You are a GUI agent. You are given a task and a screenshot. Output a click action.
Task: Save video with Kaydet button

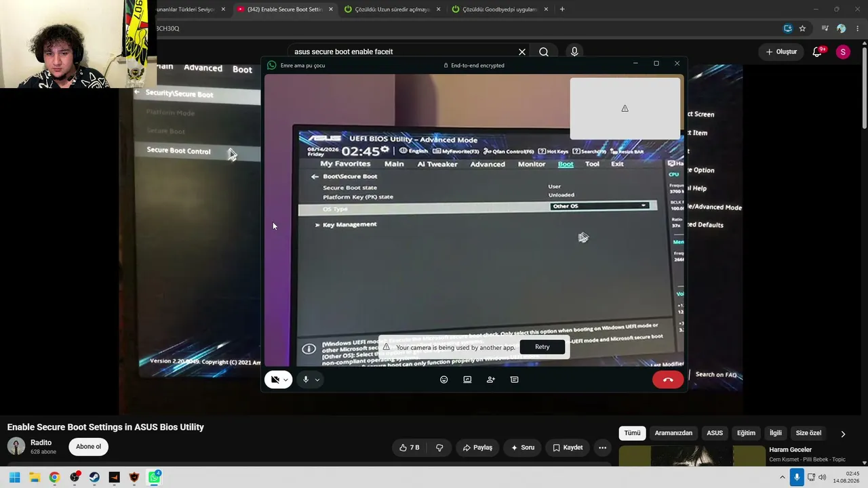(568, 447)
